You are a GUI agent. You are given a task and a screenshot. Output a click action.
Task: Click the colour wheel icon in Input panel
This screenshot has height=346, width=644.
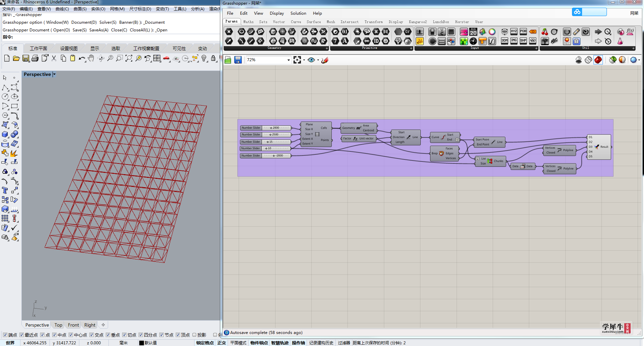[x=492, y=32]
